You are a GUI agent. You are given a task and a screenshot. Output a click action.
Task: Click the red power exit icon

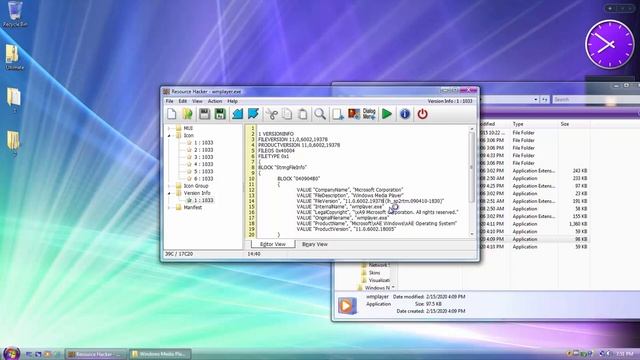tap(422, 114)
